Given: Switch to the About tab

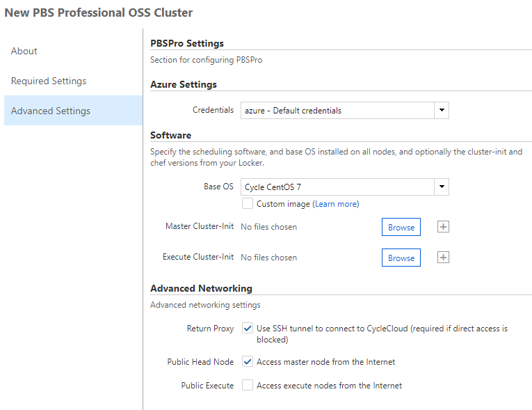Looking at the screenshot, I should coord(24,51).
